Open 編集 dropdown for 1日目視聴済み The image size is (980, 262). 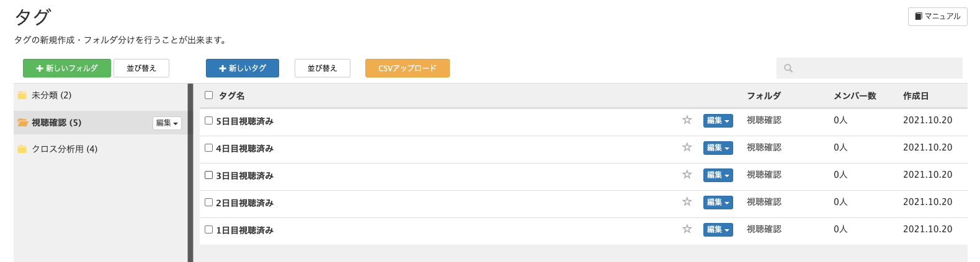click(718, 230)
